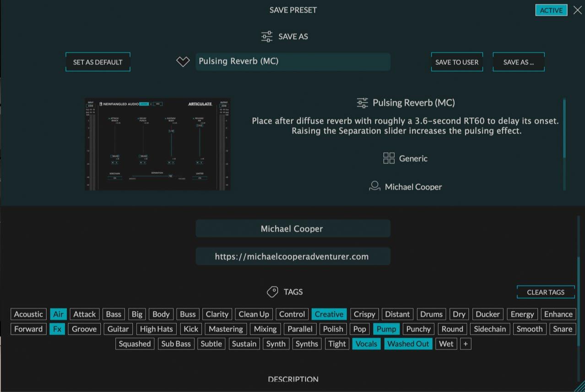Enable the Punchy tag
Viewport: 585px width, 392px height.
[418, 329]
